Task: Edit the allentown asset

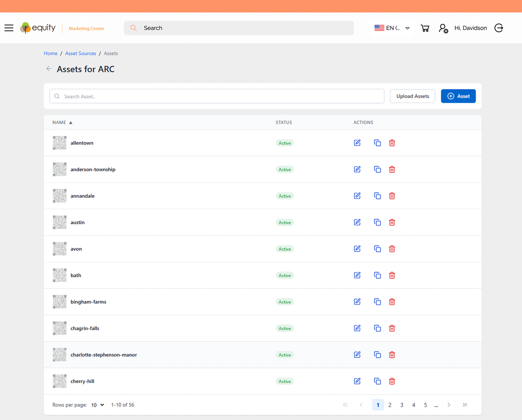Action: tap(357, 143)
